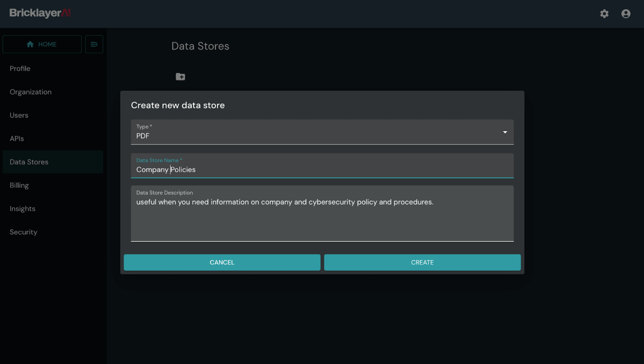Open the Type dropdown showing PDF
This screenshot has height=364, width=644.
coord(322,132)
